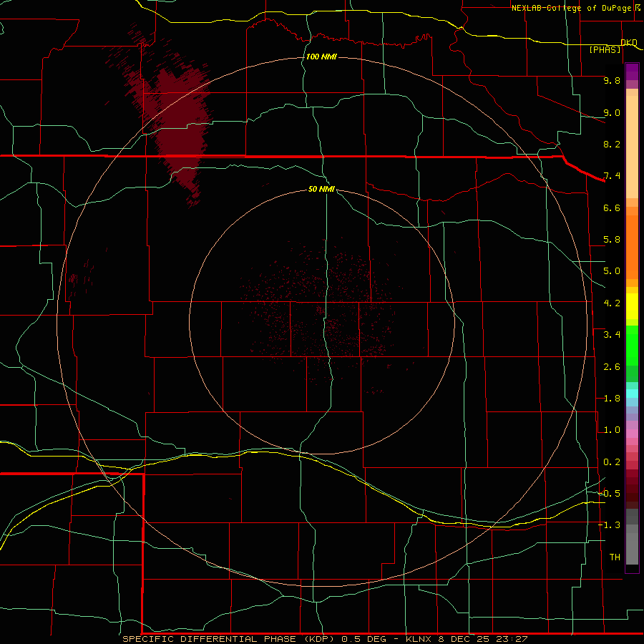
Task: Click the yellow color bar segment
Action: 632,306
